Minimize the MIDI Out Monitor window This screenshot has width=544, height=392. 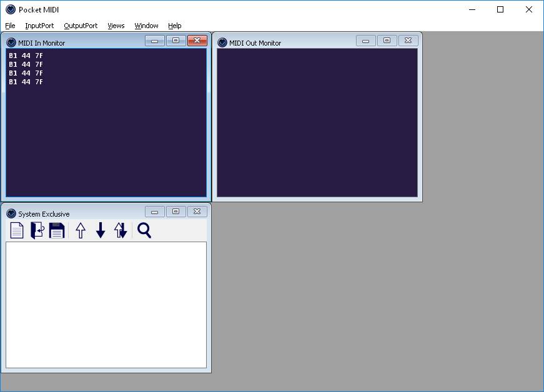365,41
